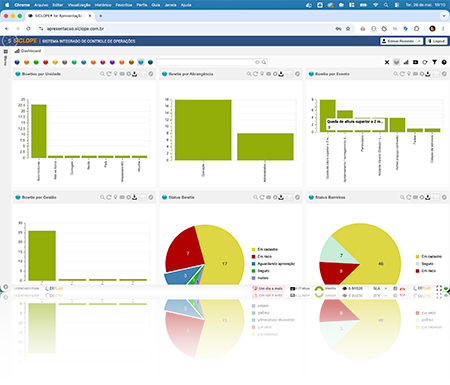Click the X icon in the right toolbar
The image size is (450, 385).
(x=387, y=62)
